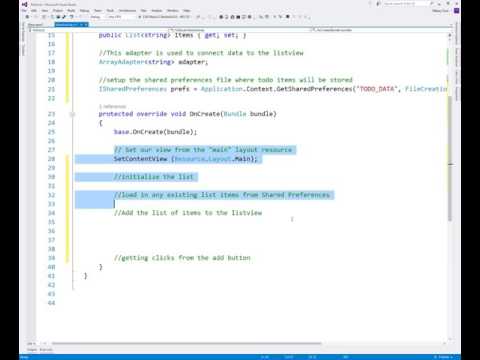Viewport: 480px width, 360px height.
Task: Open the File menu
Action: tap(24, 11)
